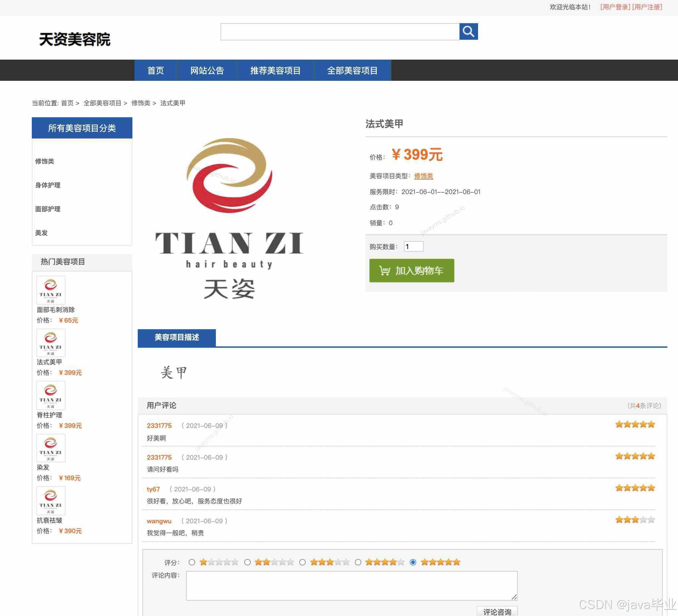This screenshot has height=616, width=678.
Task: Select the one-star rating radio button
Action: [x=192, y=562]
